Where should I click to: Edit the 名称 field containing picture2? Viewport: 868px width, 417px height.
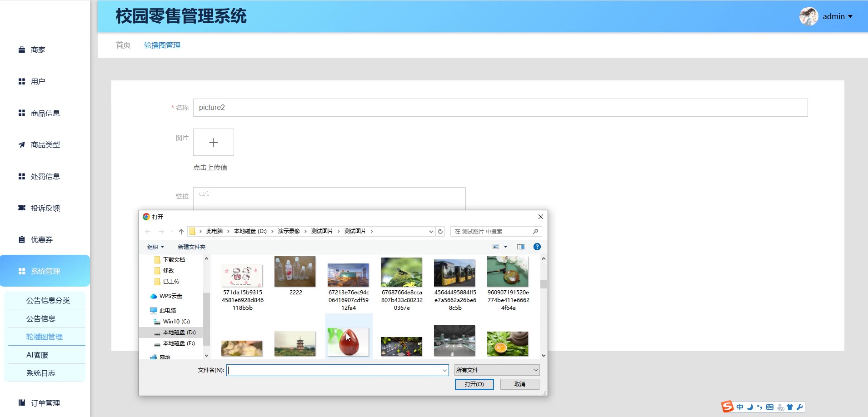[x=500, y=108]
